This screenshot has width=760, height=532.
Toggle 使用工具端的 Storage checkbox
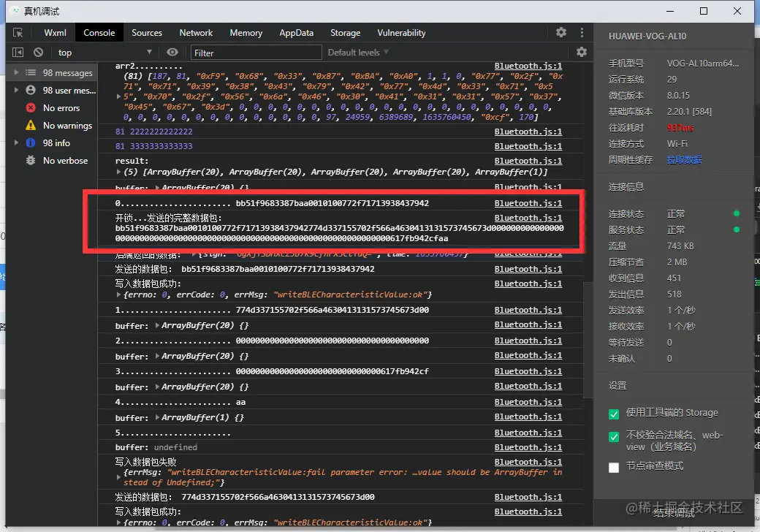point(614,414)
